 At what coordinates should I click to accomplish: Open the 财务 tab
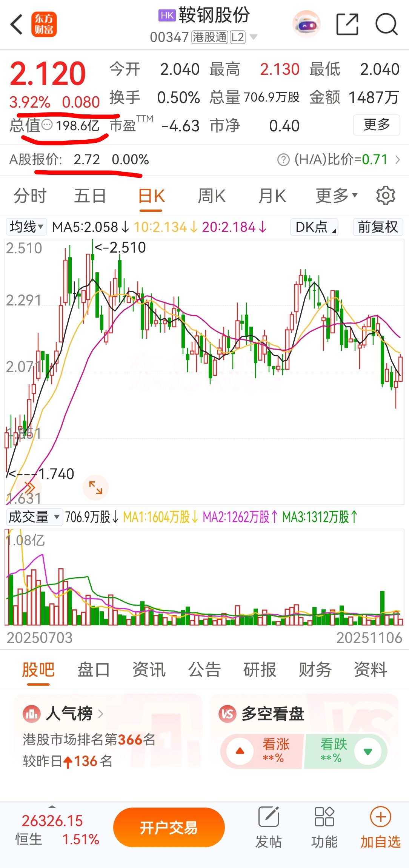click(315, 670)
